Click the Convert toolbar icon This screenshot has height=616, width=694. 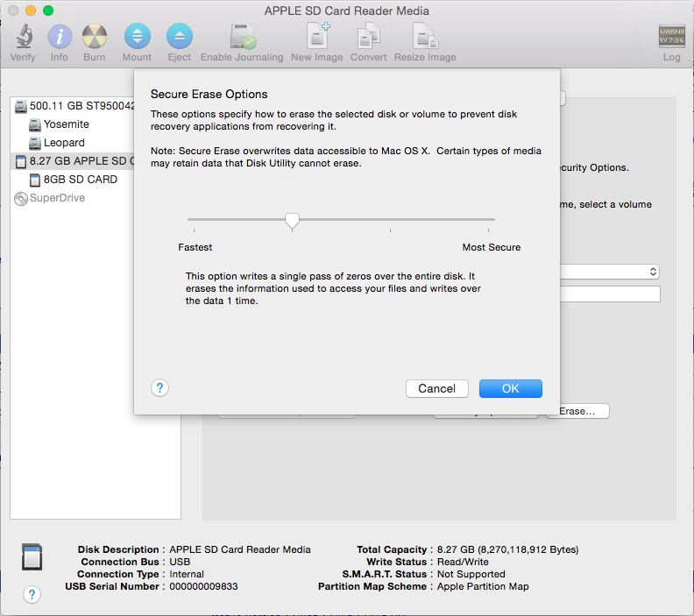point(368,36)
